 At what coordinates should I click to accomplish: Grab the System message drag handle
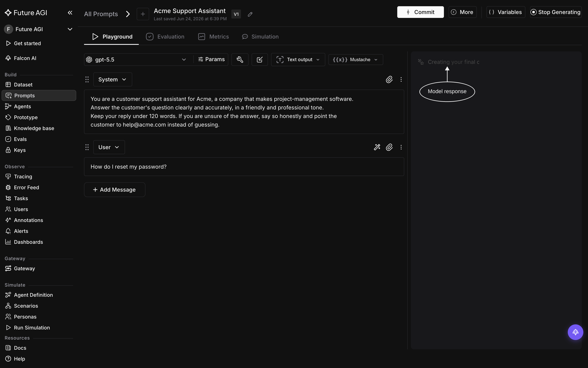pos(87,80)
